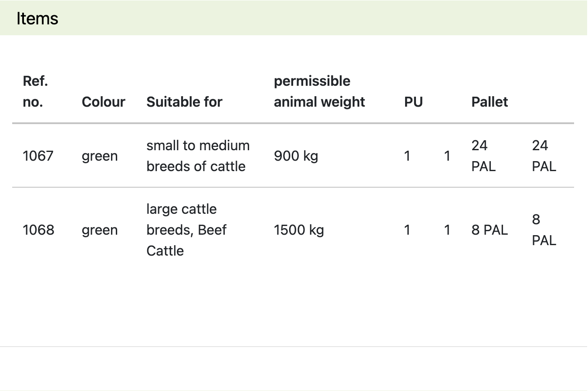Click small to medium breeds of cattle text
The width and height of the screenshot is (588, 391).
198,156
